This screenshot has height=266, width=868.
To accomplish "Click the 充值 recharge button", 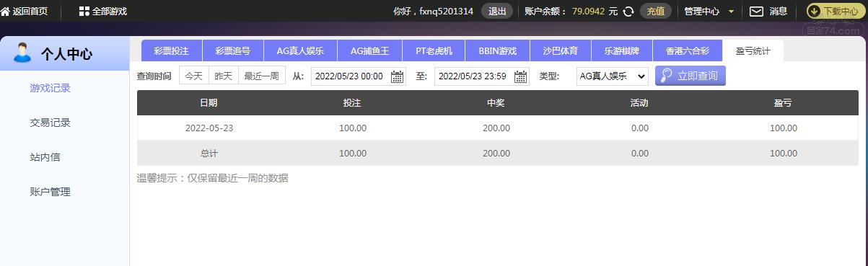I will [656, 12].
